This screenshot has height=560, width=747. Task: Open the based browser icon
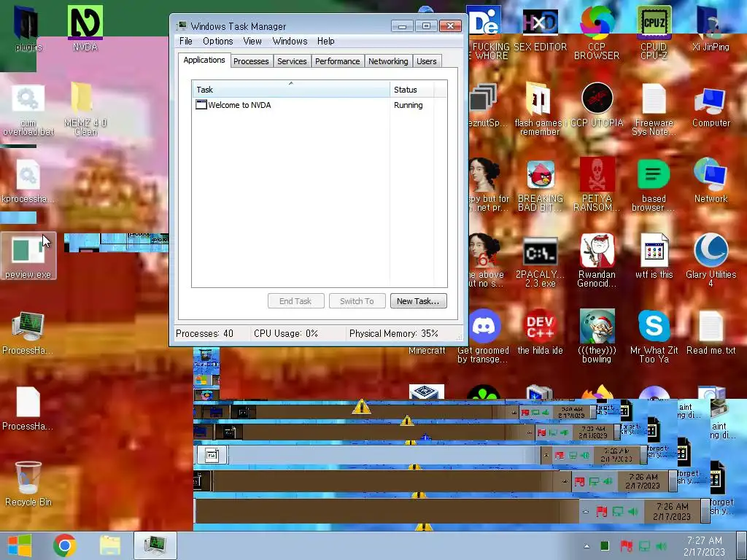[654, 184]
